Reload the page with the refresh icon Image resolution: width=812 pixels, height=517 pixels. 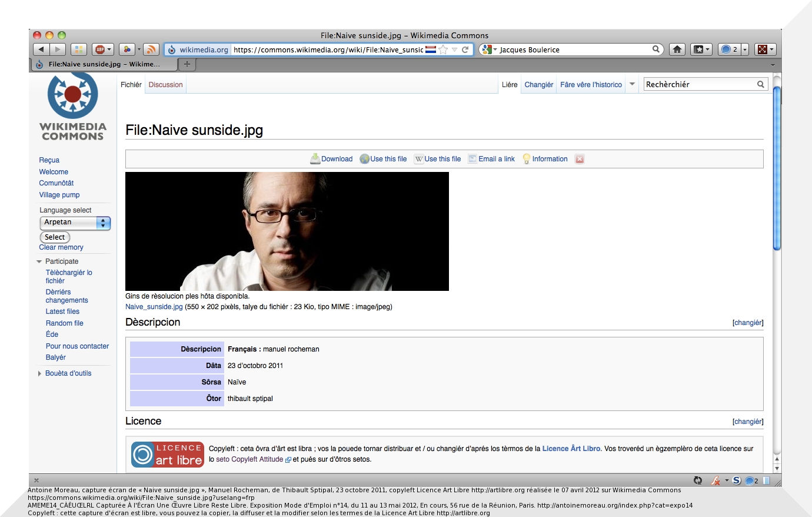[465, 49]
